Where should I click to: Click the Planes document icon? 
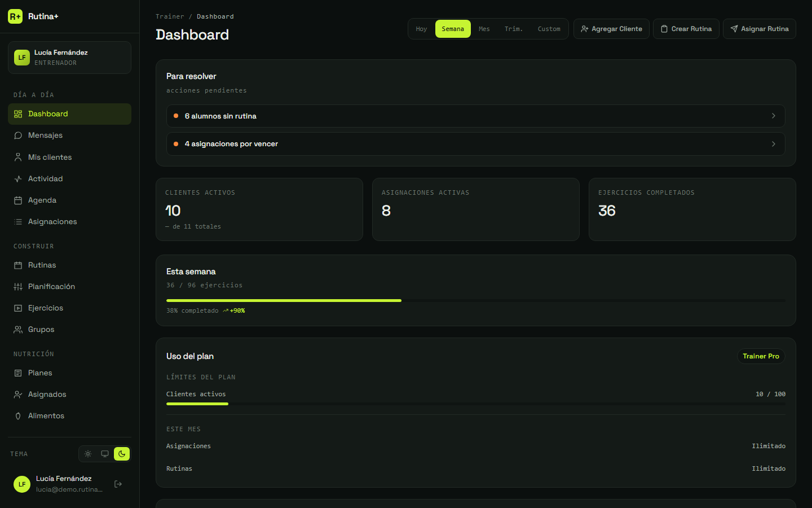point(18,373)
